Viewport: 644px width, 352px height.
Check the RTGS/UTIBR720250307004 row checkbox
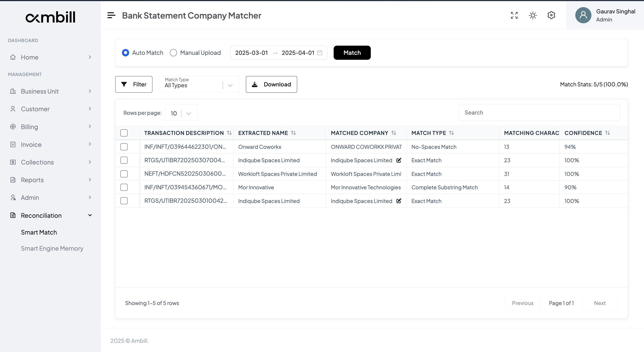pos(124,160)
